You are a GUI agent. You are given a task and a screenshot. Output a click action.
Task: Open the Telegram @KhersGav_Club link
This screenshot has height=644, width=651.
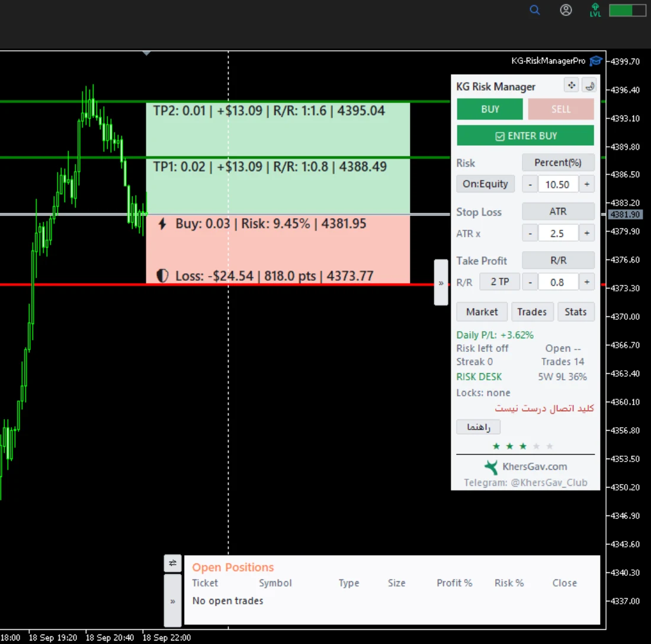coord(525,482)
